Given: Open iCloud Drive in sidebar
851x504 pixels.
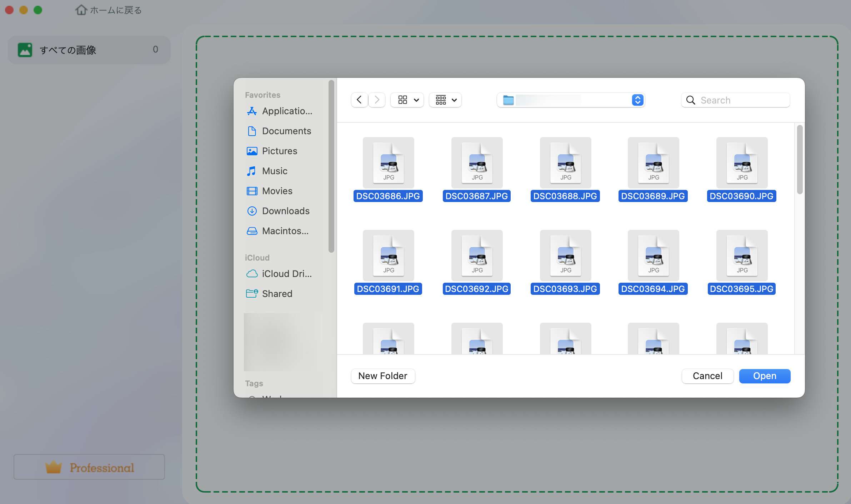Looking at the screenshot, I should point(286,274).
